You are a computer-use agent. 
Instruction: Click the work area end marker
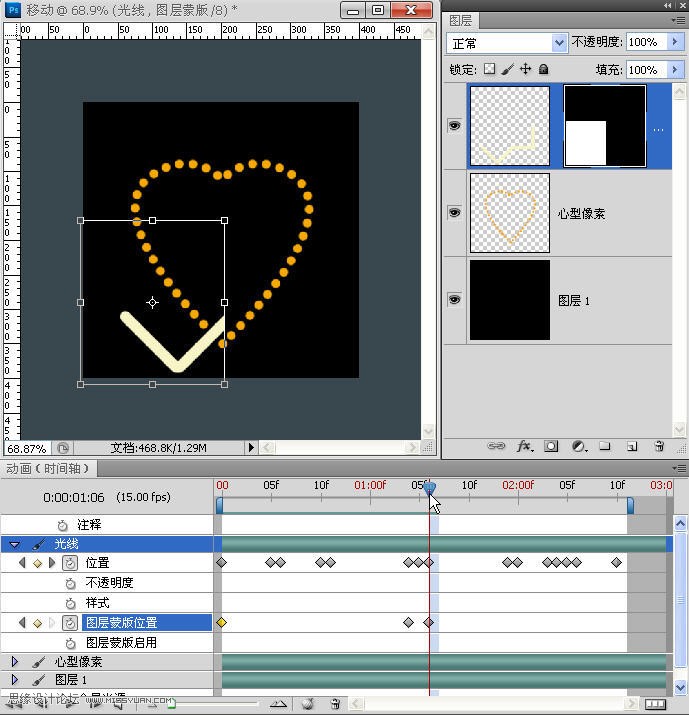[x=630, y=506]
